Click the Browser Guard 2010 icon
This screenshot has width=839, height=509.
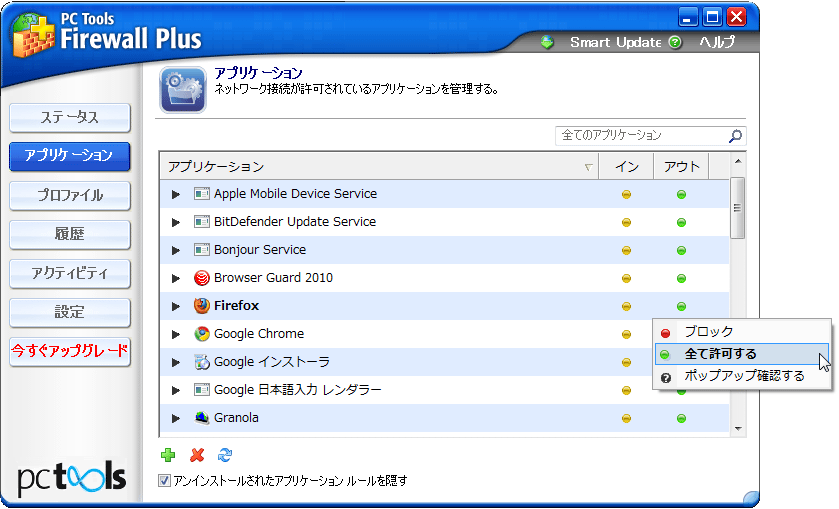[x=202, y=278]
